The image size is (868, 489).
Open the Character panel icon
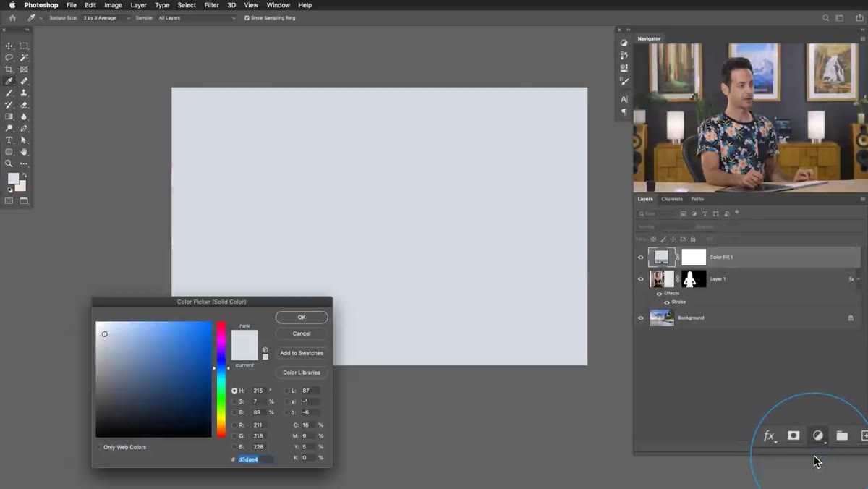(x=624, y=99)
